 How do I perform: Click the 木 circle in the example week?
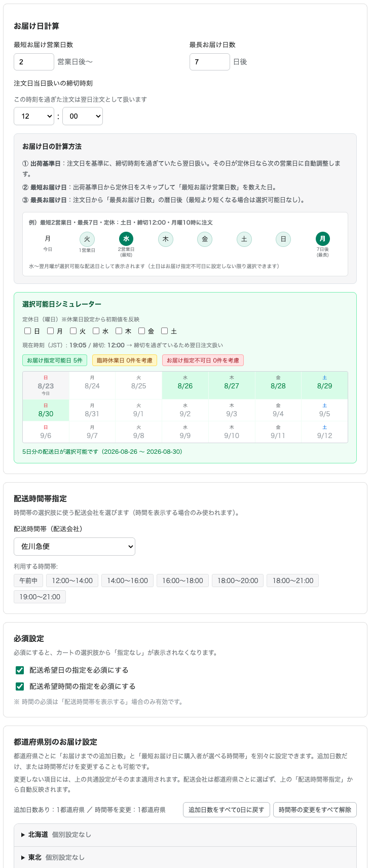pos(166,239)
